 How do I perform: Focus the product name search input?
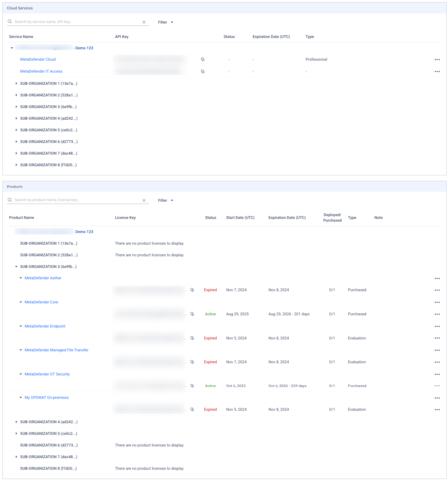(x=77, y=200)
